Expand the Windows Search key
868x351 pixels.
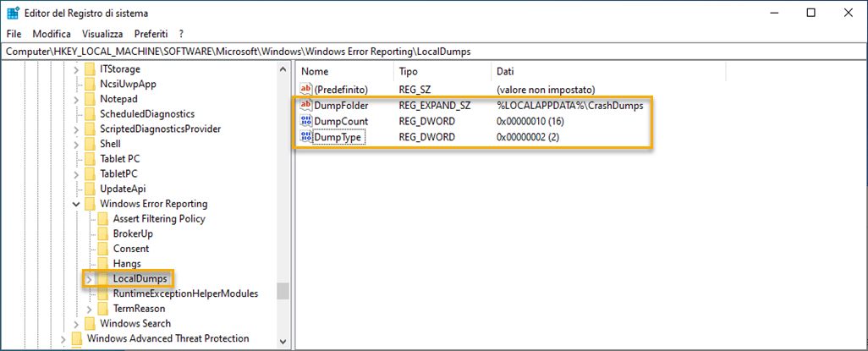pos(76,324)
